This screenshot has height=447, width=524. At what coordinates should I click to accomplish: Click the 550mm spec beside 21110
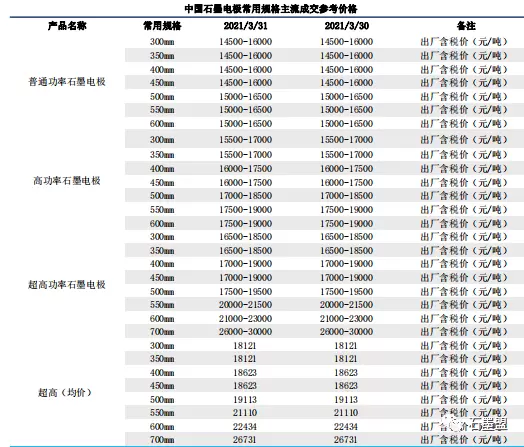point(162,413)
